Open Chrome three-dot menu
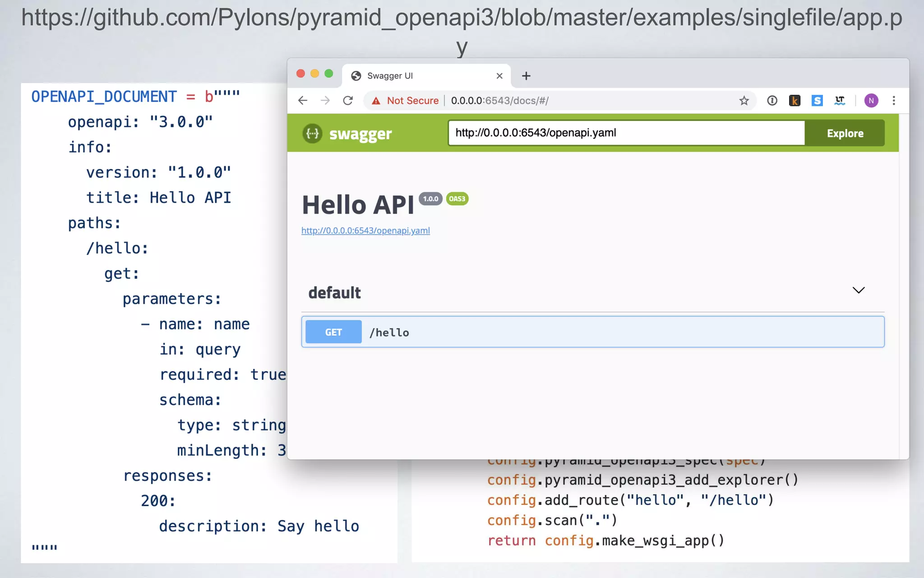The height and width of the screenshot is (578, 924). tap(894, 100)
